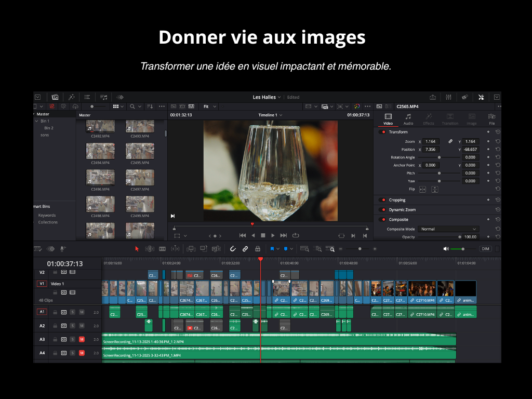Screen dimensions: 532x399
Task: Select the Keywords smart bin
Action: 47,215
